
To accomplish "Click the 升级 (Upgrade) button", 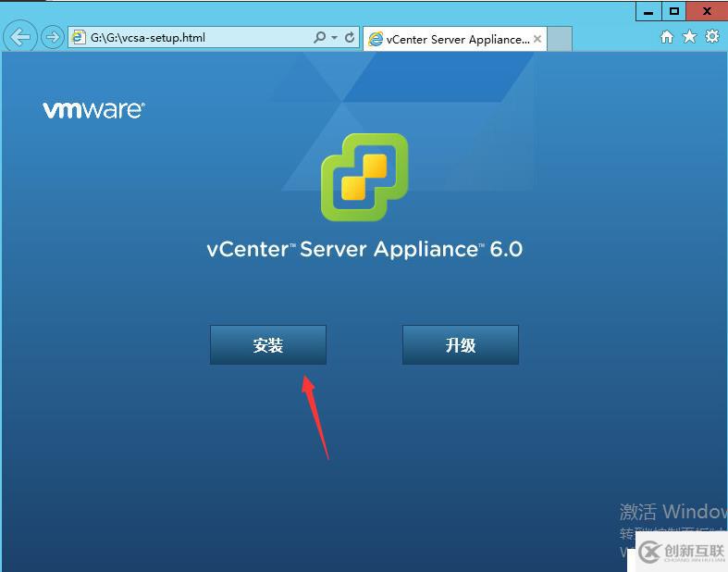I will [461, 345].
